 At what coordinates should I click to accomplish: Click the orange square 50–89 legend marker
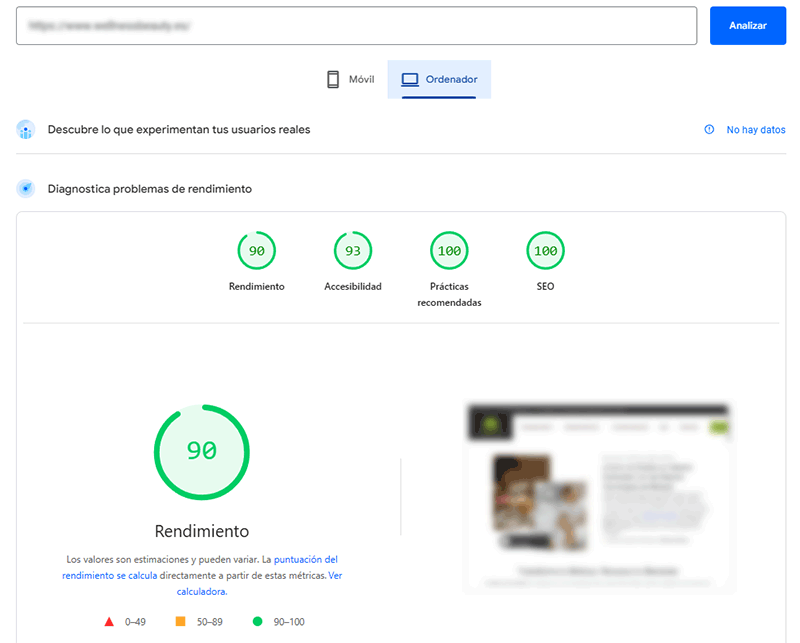click(x=183, y=621)
